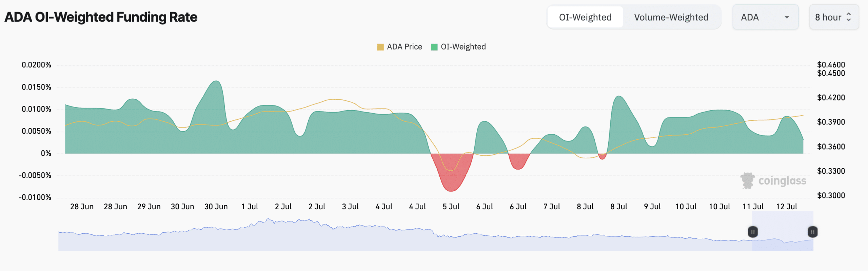Switch to the Volume-Weighted tab
Screen dimensions: 868x271
[x=671, y=17]
